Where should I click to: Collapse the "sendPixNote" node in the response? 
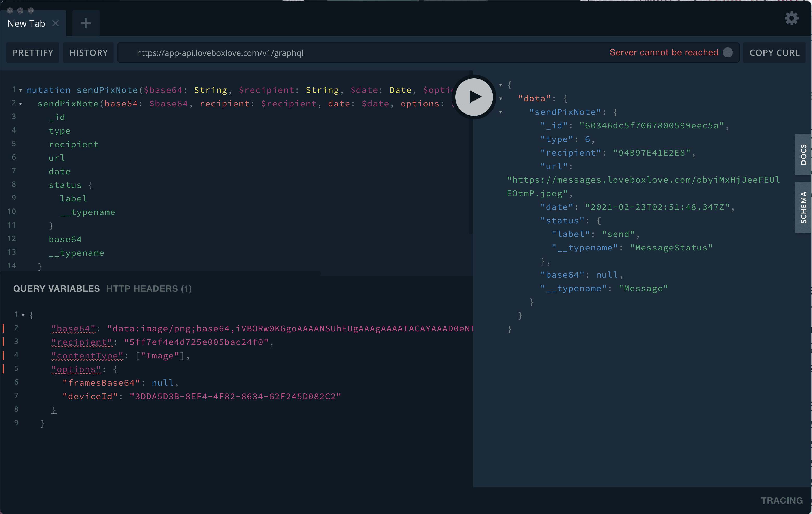coord(501,112)
